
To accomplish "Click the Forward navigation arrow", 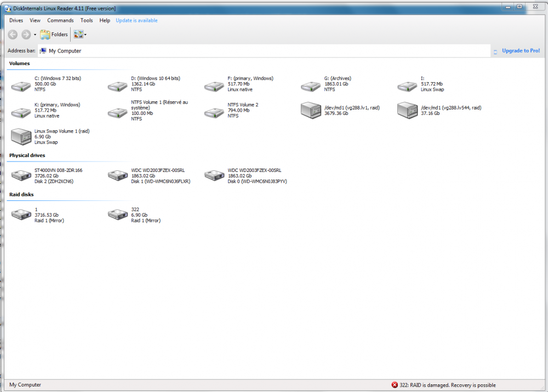I will [x=26, y=34].
